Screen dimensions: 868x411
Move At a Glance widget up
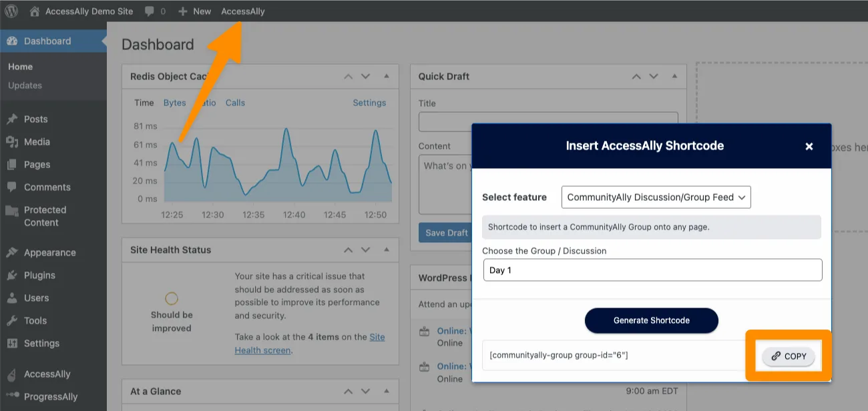348,392
